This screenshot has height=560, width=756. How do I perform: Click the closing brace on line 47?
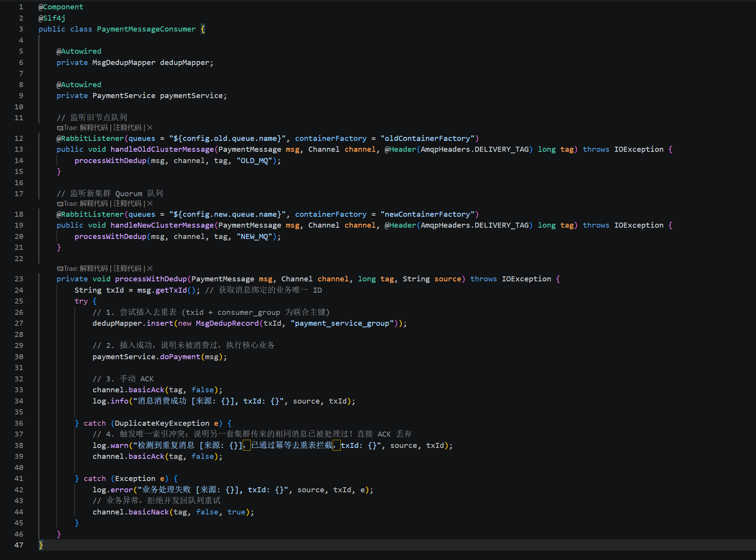click(41, 545)
